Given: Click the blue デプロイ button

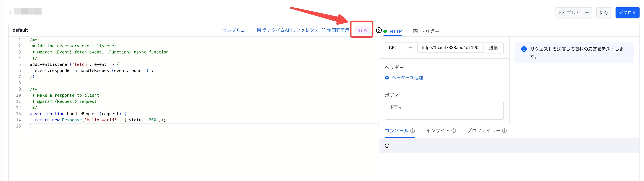Looking at the screenshot, I should pyautogui.click(x=627, y=13).
